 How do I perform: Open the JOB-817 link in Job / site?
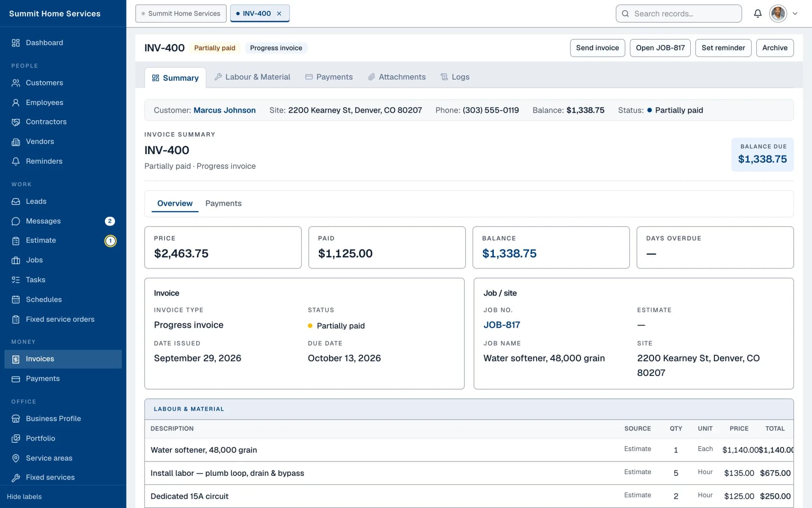[x=502, y=325]
